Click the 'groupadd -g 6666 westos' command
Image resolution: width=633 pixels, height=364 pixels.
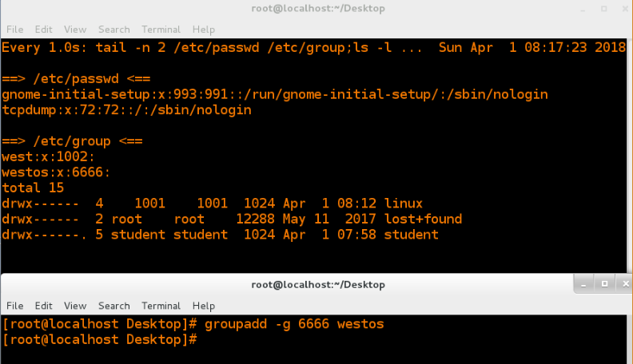click(294, 324)
